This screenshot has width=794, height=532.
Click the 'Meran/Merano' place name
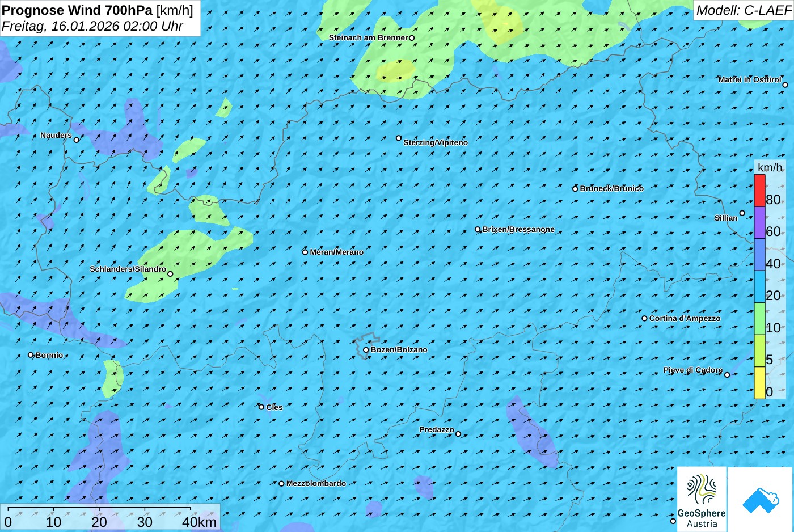tap(337, 252)
